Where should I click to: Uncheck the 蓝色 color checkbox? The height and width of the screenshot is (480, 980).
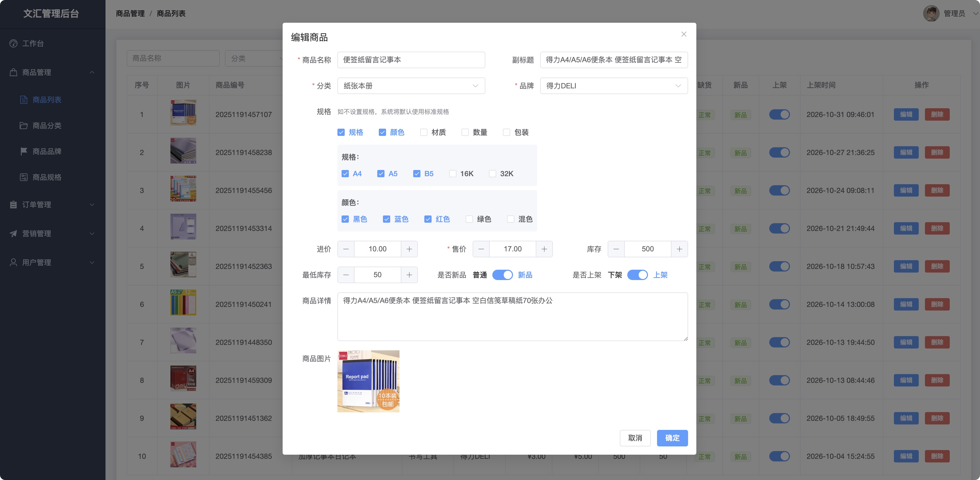click(x=387, y=219)
